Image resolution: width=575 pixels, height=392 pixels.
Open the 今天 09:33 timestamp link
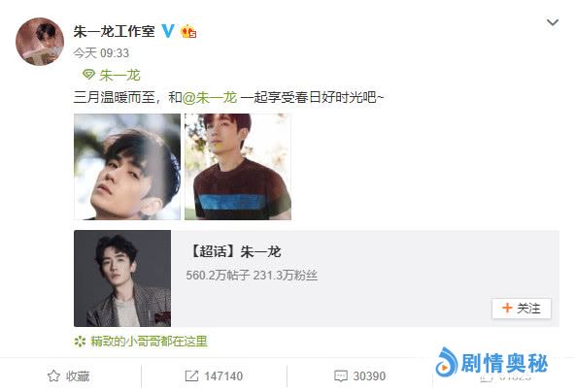[x=101, y=53]
